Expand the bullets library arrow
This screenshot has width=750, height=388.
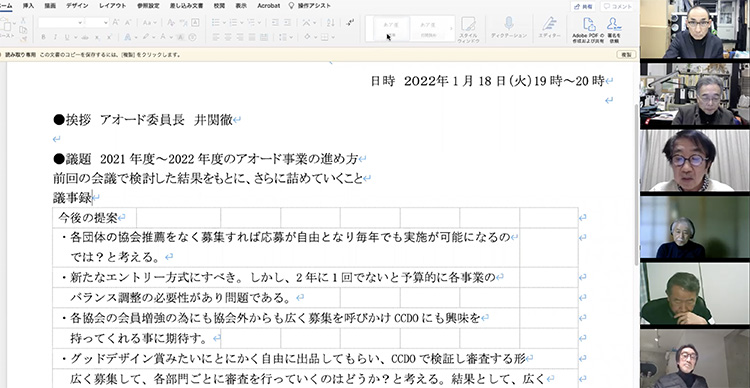tap(224, 22)
